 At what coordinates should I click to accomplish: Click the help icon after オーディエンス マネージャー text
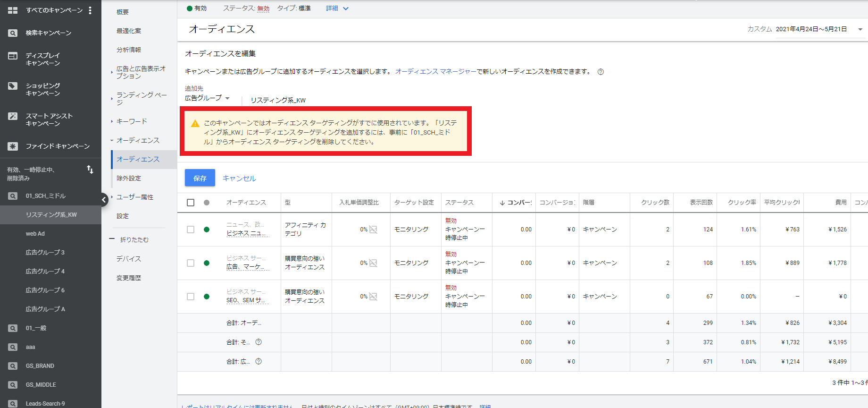pos(601,72)
